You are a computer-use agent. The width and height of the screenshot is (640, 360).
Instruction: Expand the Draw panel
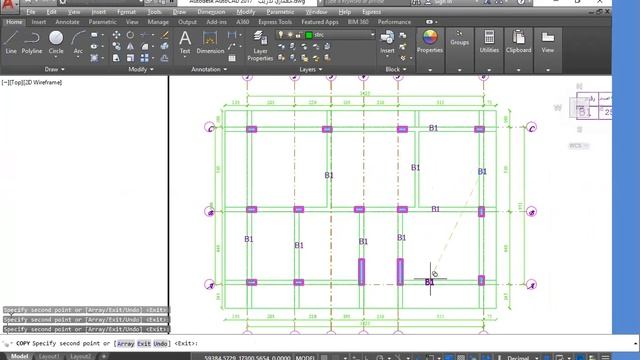point(54,69)
